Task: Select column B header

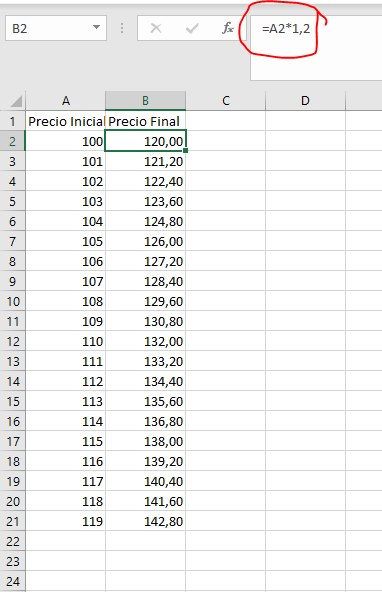Action: [x=145, y=101]
